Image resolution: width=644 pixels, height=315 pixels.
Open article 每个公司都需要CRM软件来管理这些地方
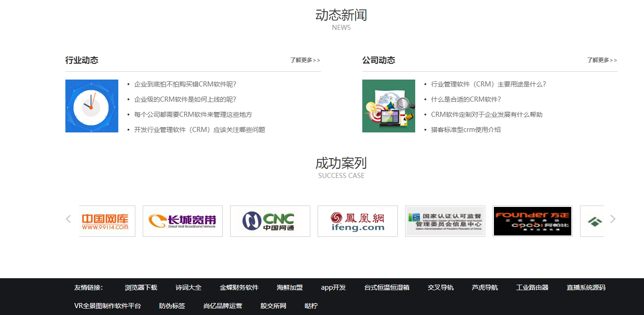(193, 115)
